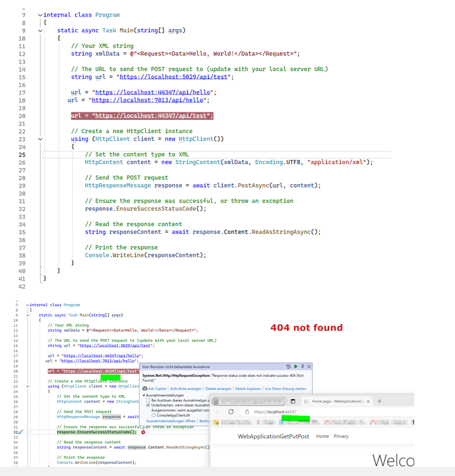
Task: Open a new browser tab with plus
Action: click(379, 401)
